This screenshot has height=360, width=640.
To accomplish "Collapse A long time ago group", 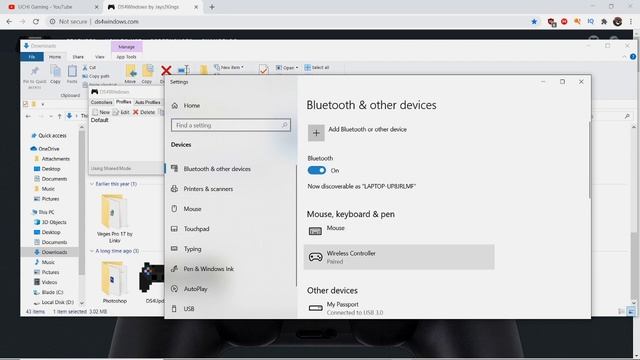I will tap(92, 251).
